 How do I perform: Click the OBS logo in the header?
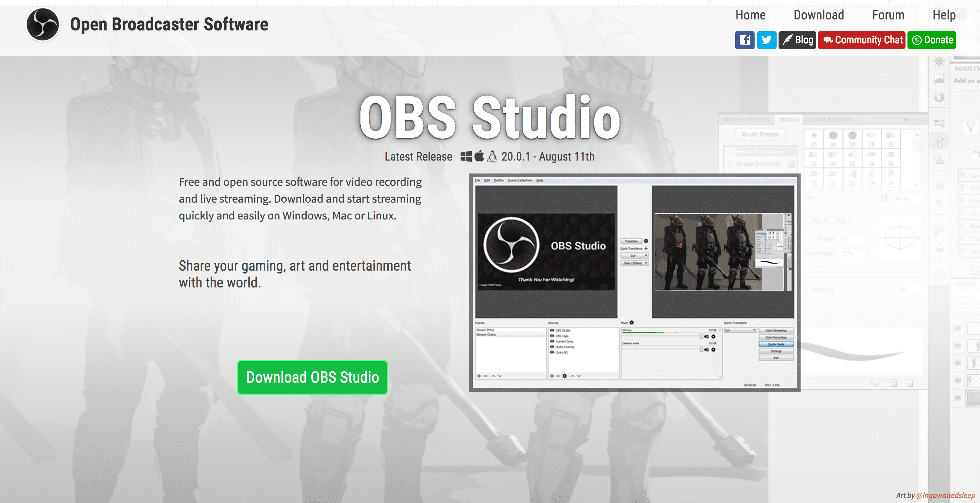[43, 25]
